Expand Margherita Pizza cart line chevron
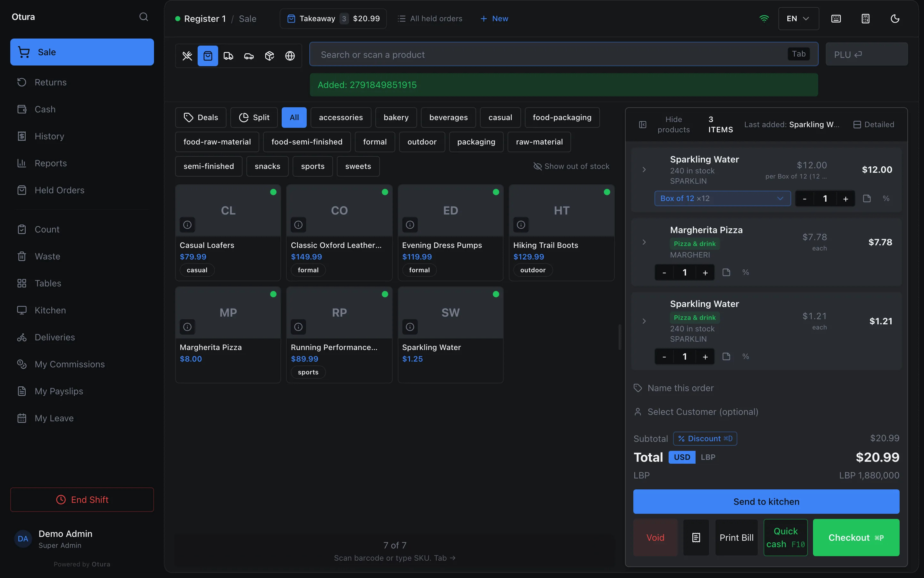The image size is (924, 578). [x=644, y=242]
